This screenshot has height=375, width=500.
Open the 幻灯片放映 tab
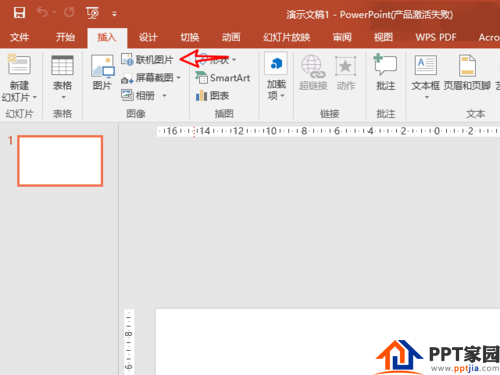point(287,37)
